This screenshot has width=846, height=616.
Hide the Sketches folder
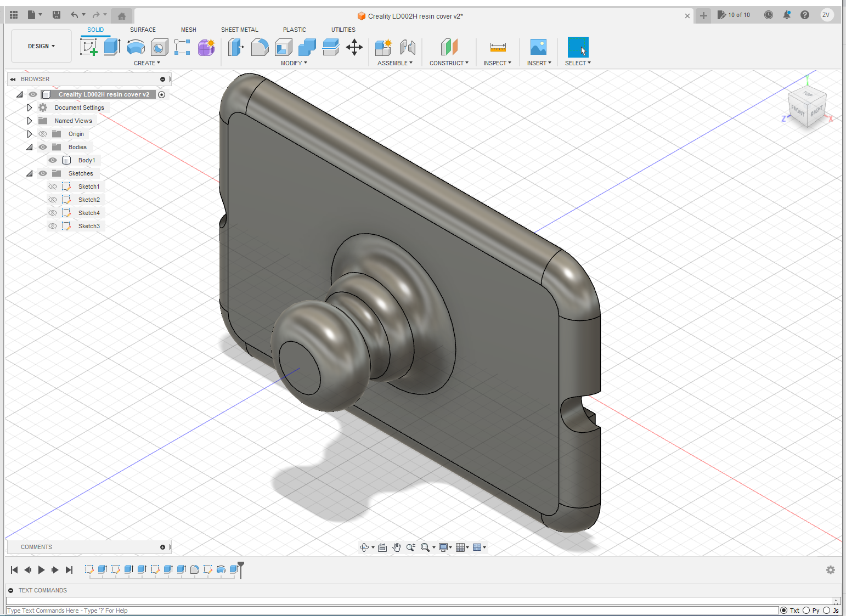click(x=43, y=173)
